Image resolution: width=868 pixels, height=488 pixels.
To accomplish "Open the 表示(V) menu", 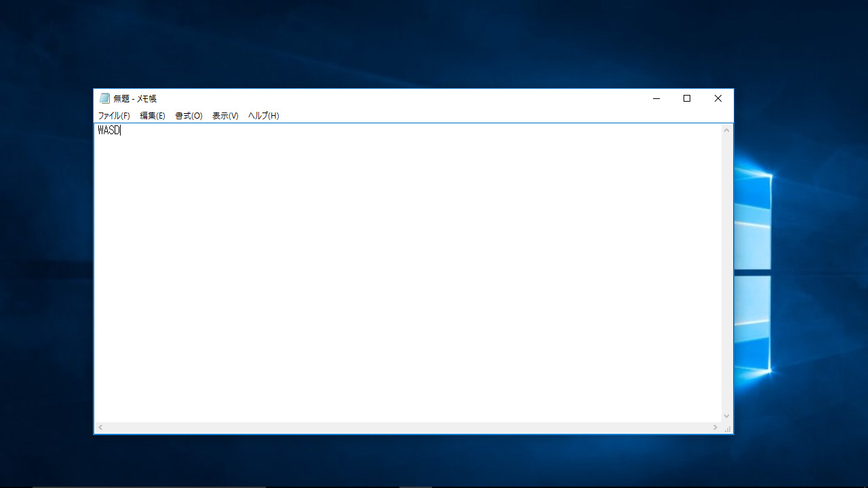I will click(225, 116).
